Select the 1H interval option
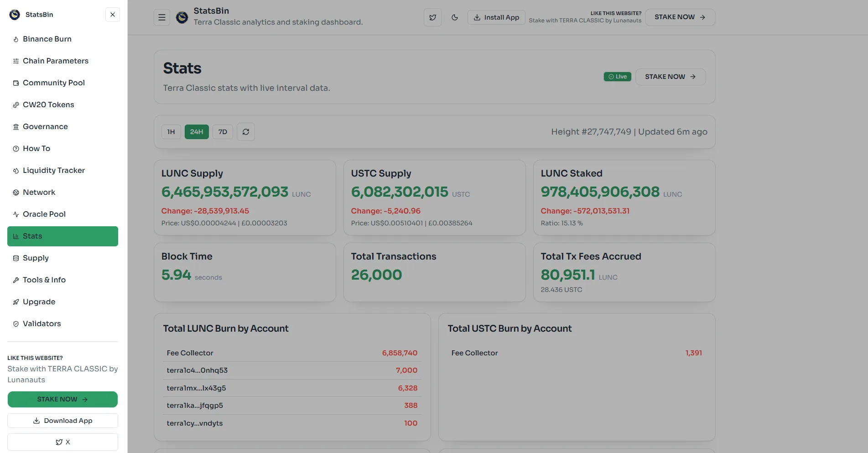868x453 pixels. tap(171, 132)
